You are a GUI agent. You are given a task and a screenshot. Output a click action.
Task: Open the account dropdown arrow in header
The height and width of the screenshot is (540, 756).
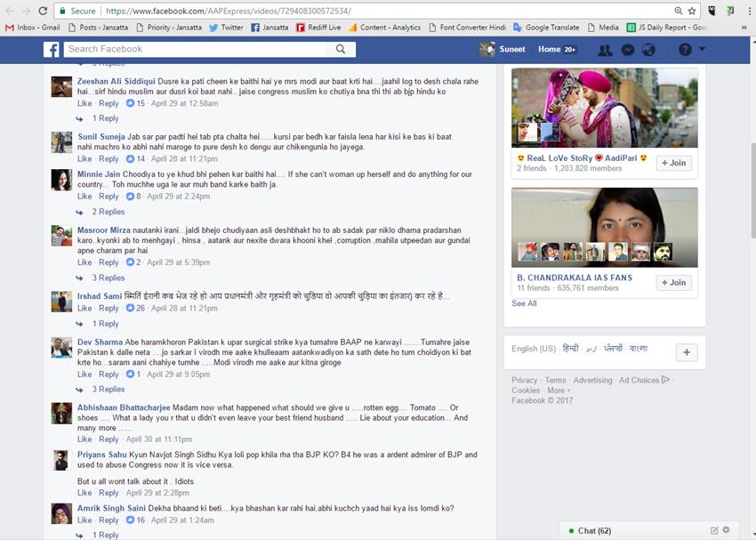[703, 50]
